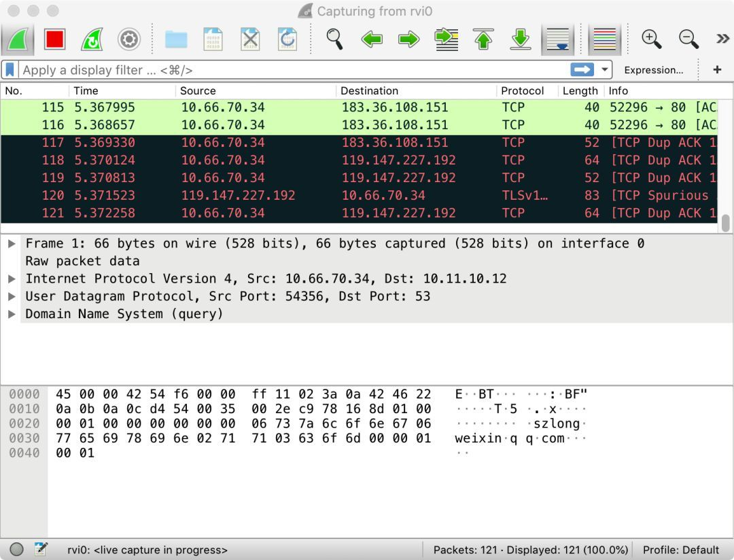Select packet 121 row
The height and width of the screenshot is (560, 734).
[359, 213]
